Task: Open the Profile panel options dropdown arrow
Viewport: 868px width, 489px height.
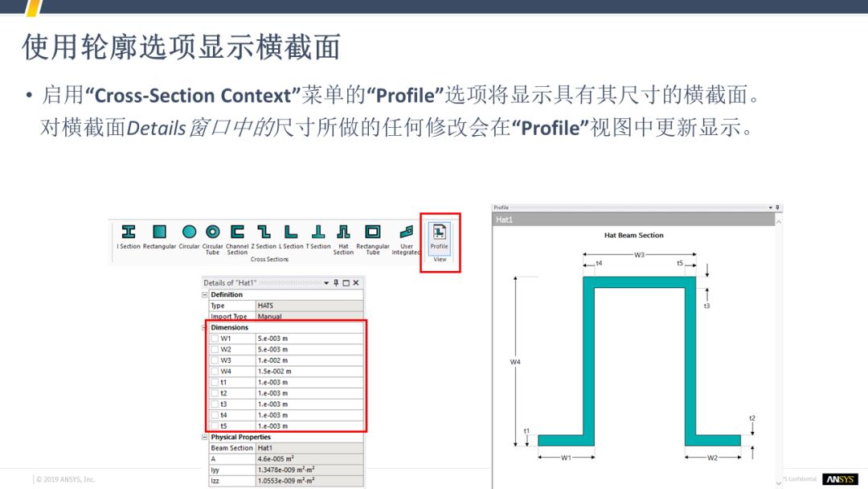Action: (x=770, y=208)
